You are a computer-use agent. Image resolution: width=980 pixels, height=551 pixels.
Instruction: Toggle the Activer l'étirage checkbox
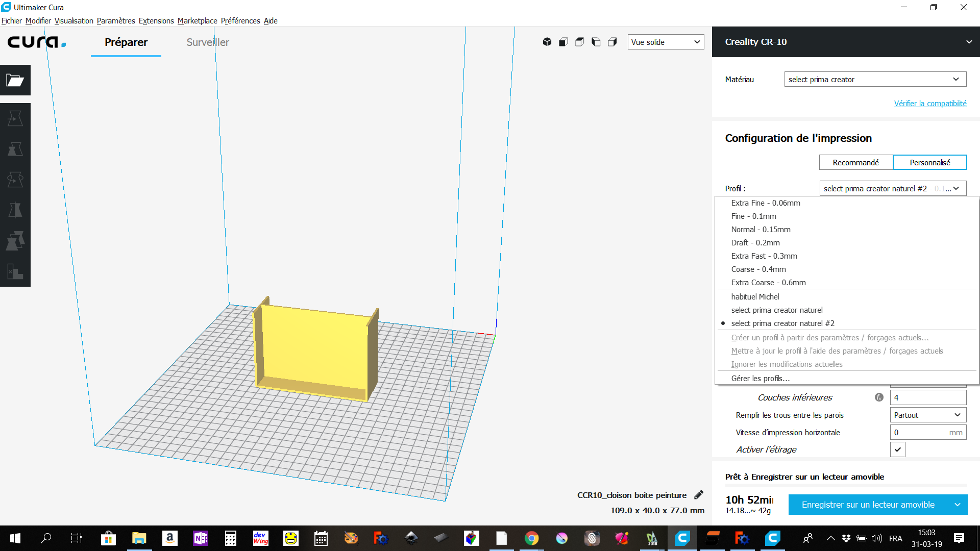(x=898, y=449)
